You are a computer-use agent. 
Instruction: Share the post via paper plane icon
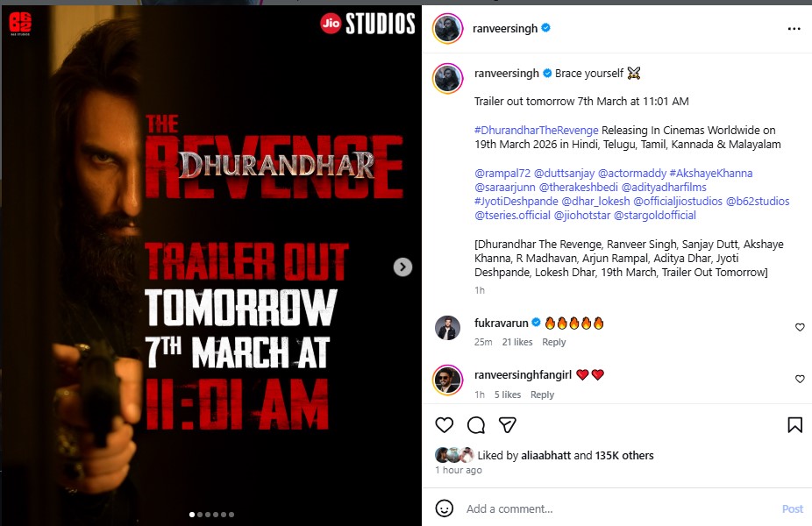tap(507, 425)
